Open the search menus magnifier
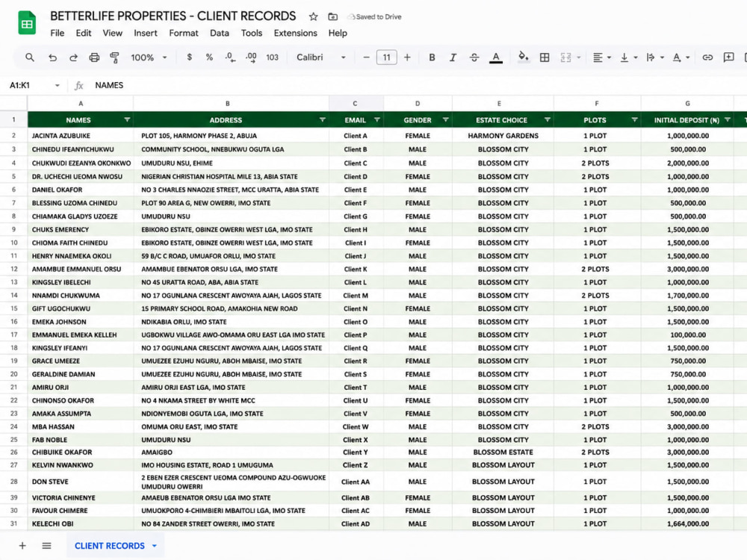The height and width of the screenshot is (560, 747). (x=30, y=57)
